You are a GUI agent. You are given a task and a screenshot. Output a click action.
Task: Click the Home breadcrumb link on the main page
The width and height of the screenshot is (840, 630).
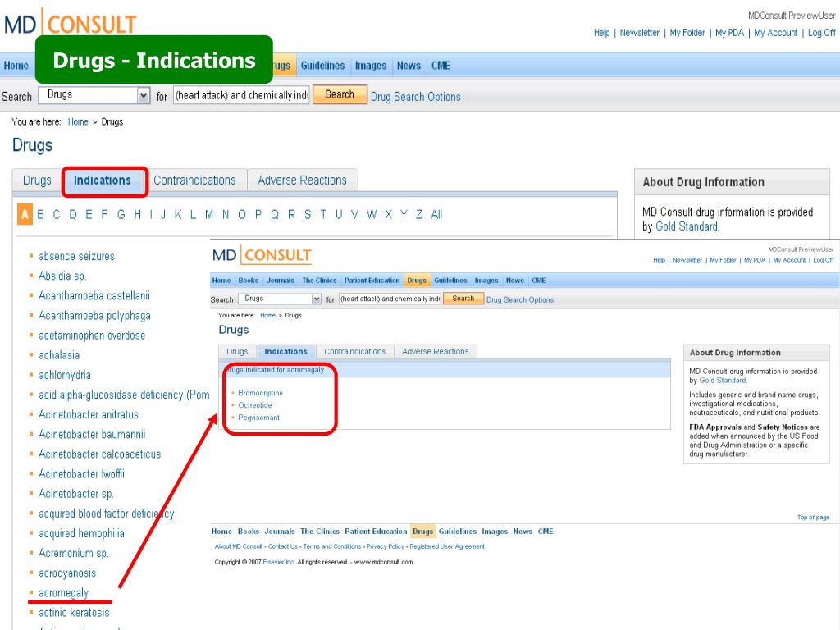tap(78, 122)
